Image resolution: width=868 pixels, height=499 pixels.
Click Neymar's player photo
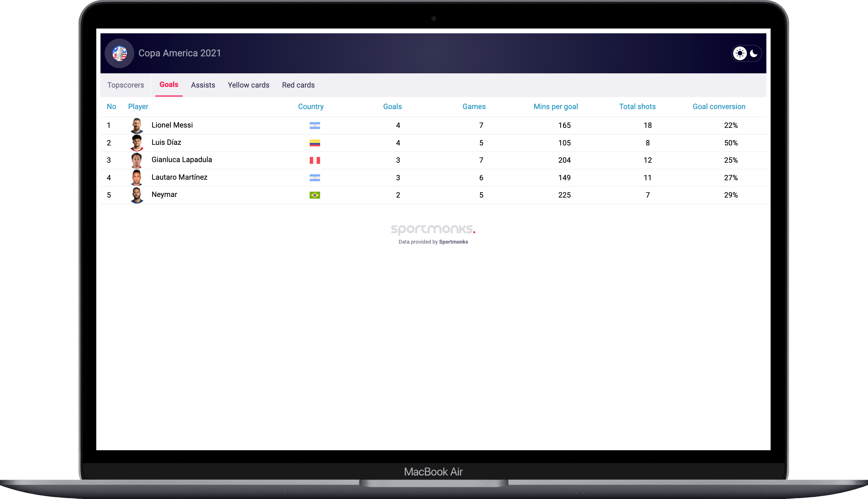[x=137, y=195]
